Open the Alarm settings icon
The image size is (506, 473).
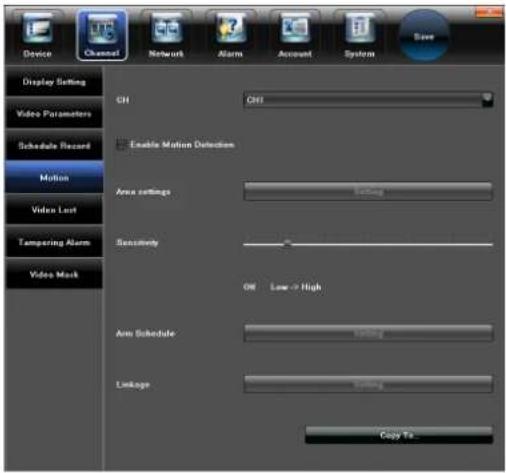point(230,35)
